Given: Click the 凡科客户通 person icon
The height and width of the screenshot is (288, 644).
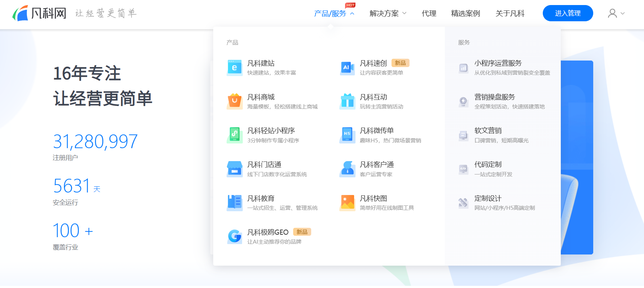Looking at the screenshot, I should [x=347, y=169].
